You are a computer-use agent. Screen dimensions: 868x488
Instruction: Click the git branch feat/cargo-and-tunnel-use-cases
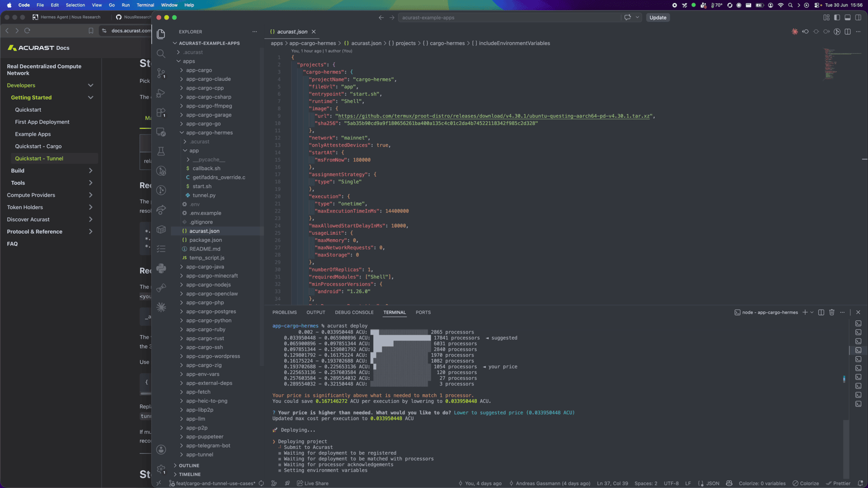tap(212, 483)
